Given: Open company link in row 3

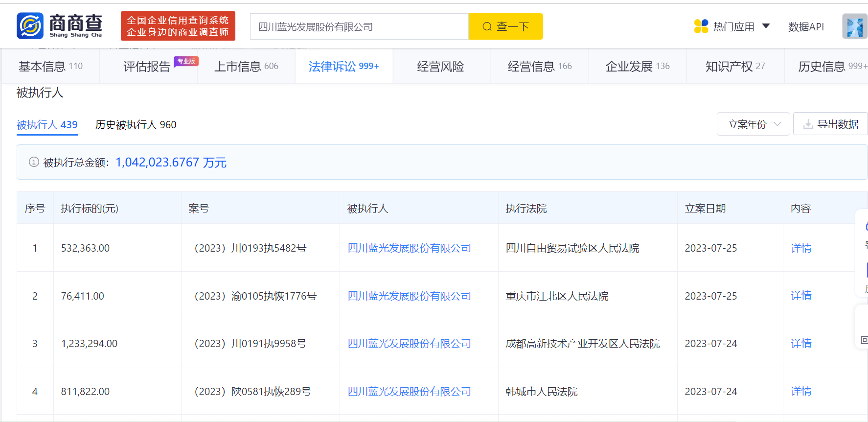Looking at the screenshot, I should click(409, 344).
